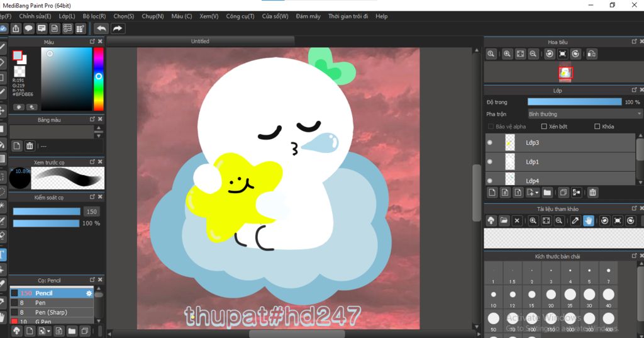644x338 pixels.
Task: Open the Pha trộn blend mode dropdown
Action: click(x=585, y=114)
